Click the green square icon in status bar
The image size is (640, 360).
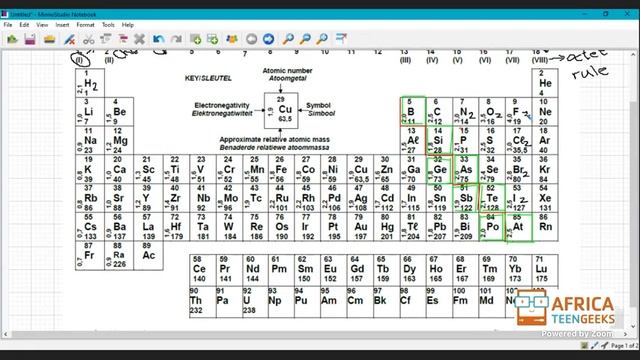pyautogui.click(x=584, y=346)
